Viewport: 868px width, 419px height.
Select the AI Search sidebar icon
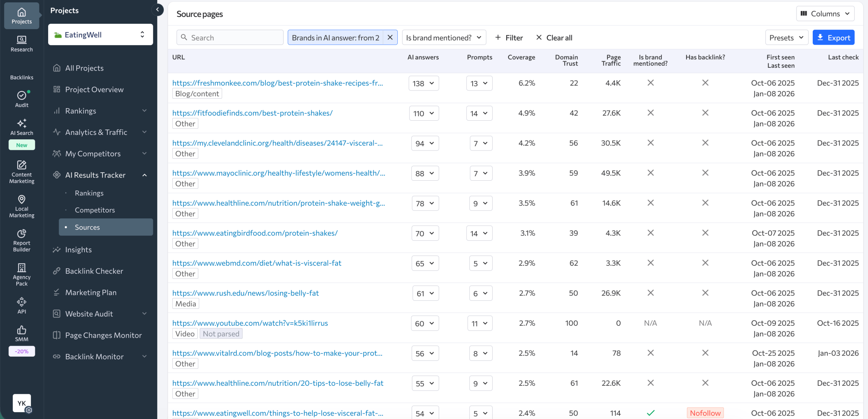tap(21, 127)
